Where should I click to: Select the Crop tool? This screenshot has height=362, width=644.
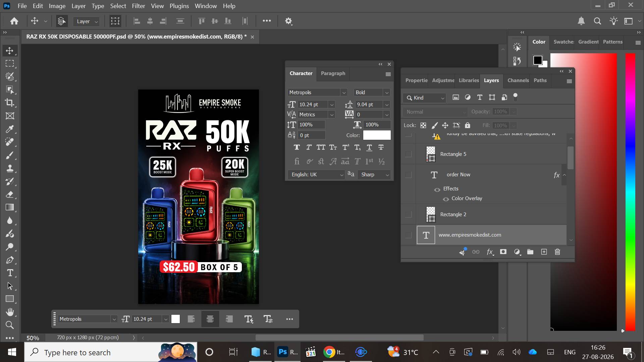coord(10,103)
